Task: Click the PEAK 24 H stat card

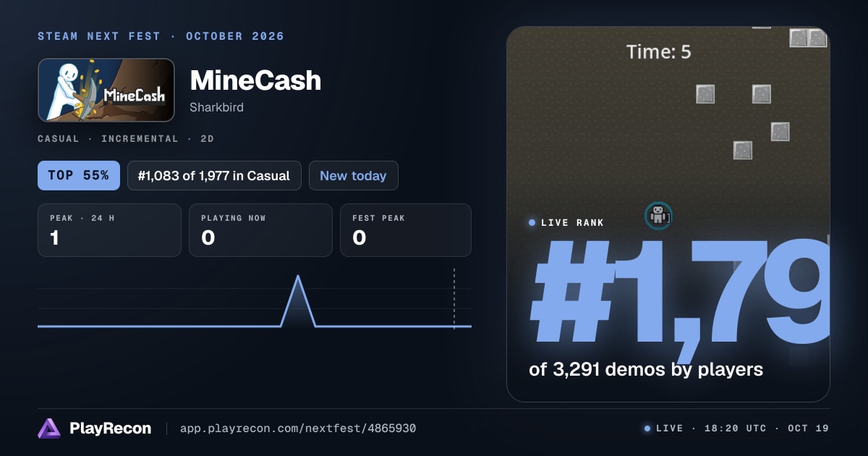Action: pos(109,230)
